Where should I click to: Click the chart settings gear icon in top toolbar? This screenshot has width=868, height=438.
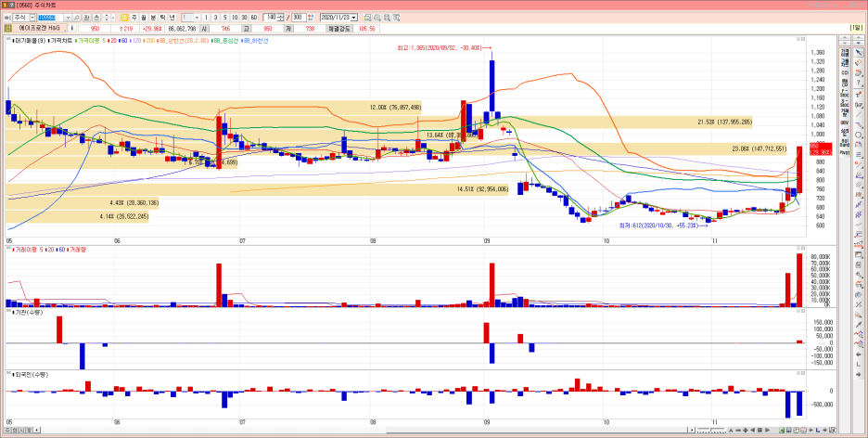click(377, 17)
